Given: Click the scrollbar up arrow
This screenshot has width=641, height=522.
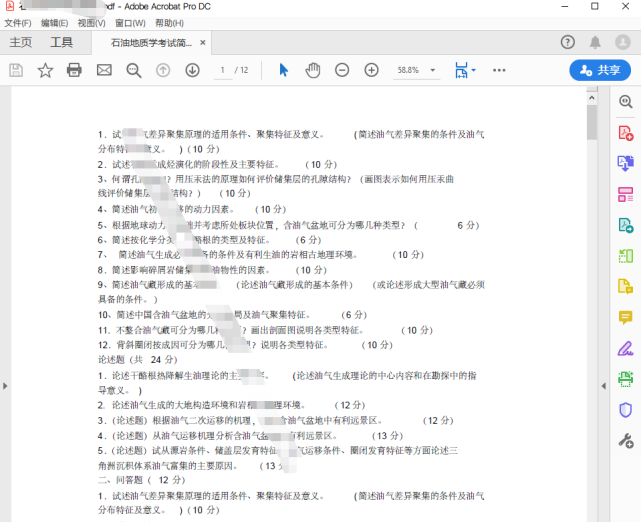Looking at the screenshot, I should tap(592, 98).
